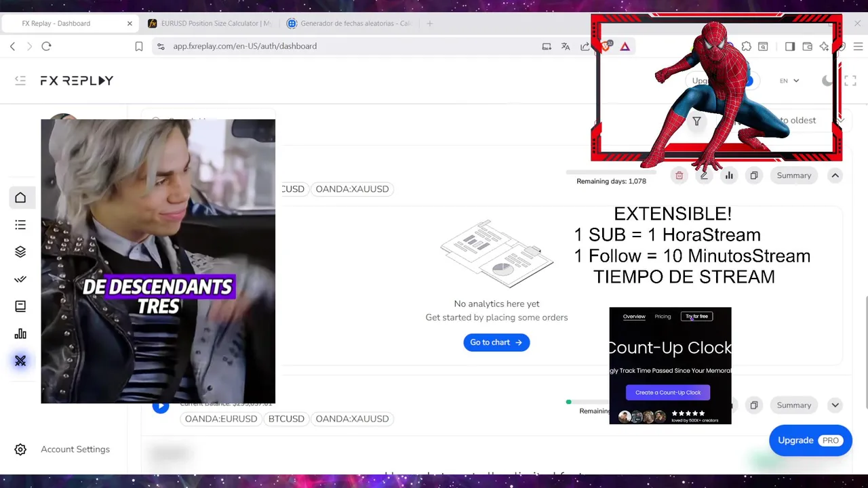Delete the session with the red trash icon
Viewport: 868px width, 488px height.
(x=679, y=176)
